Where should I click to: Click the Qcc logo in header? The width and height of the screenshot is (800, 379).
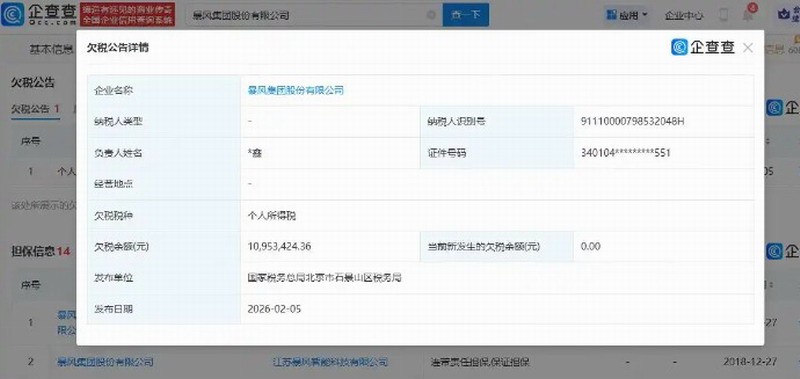tap(39, 14)
